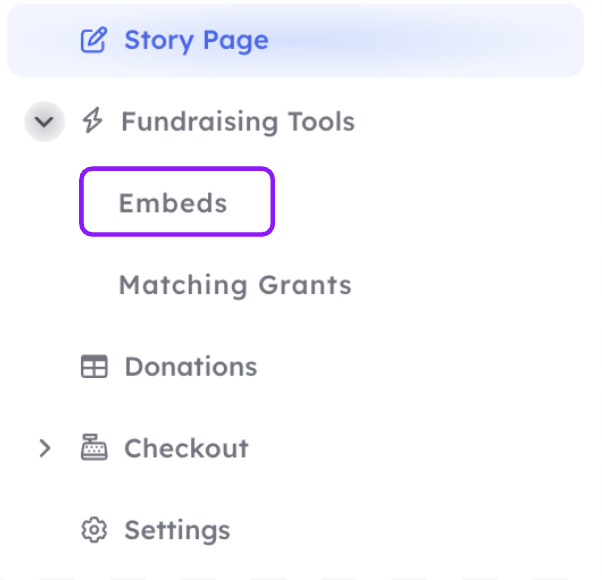Image resolution: width=602 pixels, height=580 pixels.
Task: Click the lightning bolt Fundraising Tools icon
Action: pyautogui.click(x=93, y=121)
